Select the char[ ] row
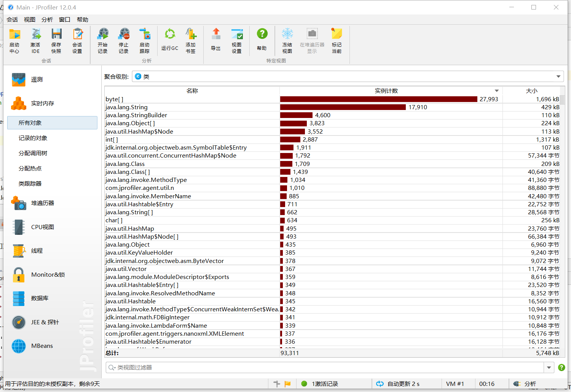This screenshot has width=571, height=392. pos(332,220)
